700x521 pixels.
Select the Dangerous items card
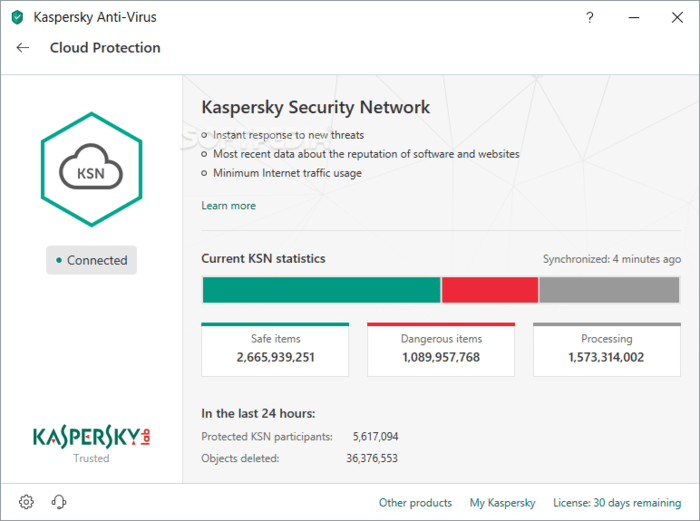(441, 350)
